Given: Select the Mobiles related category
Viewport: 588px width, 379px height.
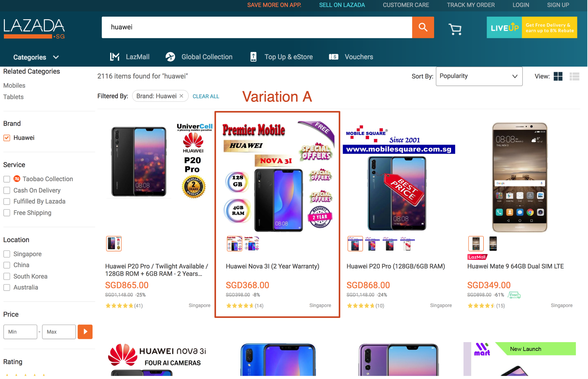Looking at the screenshot, I should (x=14, y=85).
